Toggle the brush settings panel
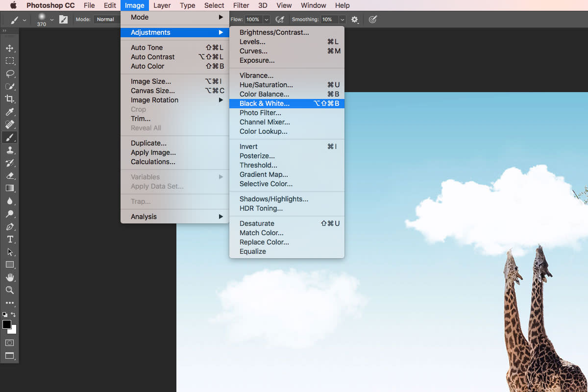The height and width of the screenshot is (392, 588). [x=64, y=20]
